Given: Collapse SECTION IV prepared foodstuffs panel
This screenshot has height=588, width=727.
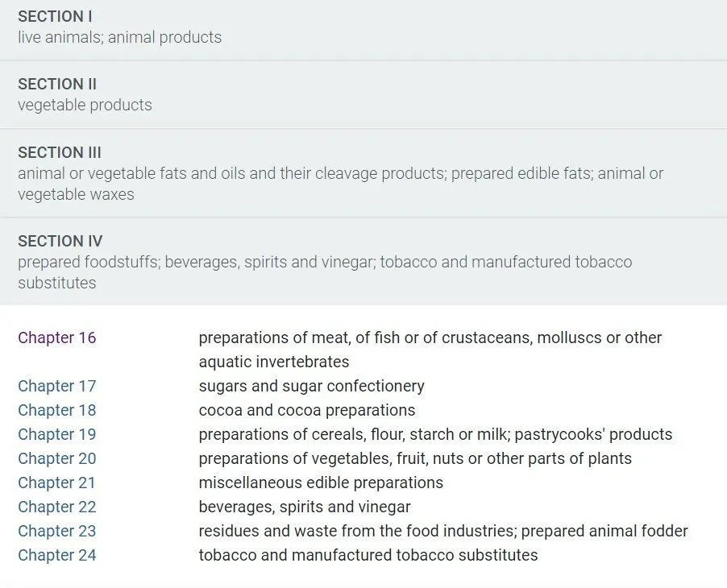Looking at the screenshot, I should coord(363,261).
